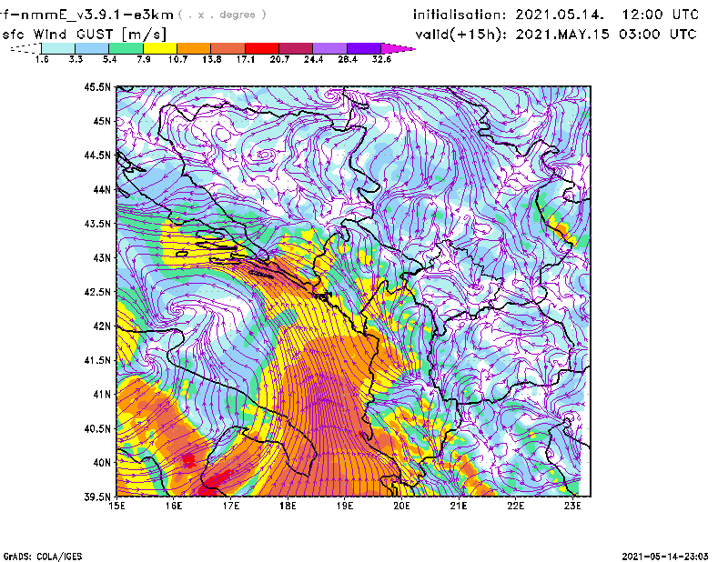
Task: Click the 43N latitude label
Action: (x=102, y=257)
